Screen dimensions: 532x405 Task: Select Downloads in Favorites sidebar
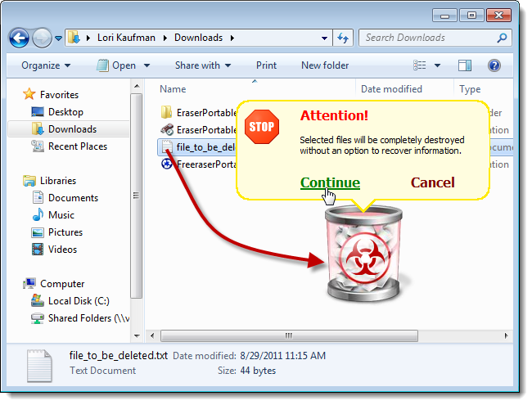[x=72, y=129]
